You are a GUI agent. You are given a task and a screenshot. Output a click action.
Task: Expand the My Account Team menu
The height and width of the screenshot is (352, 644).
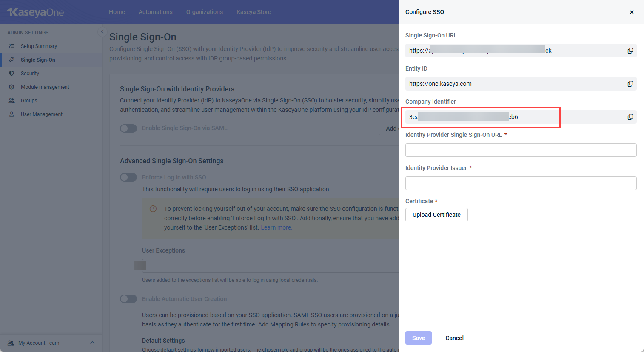coord(92,343)
